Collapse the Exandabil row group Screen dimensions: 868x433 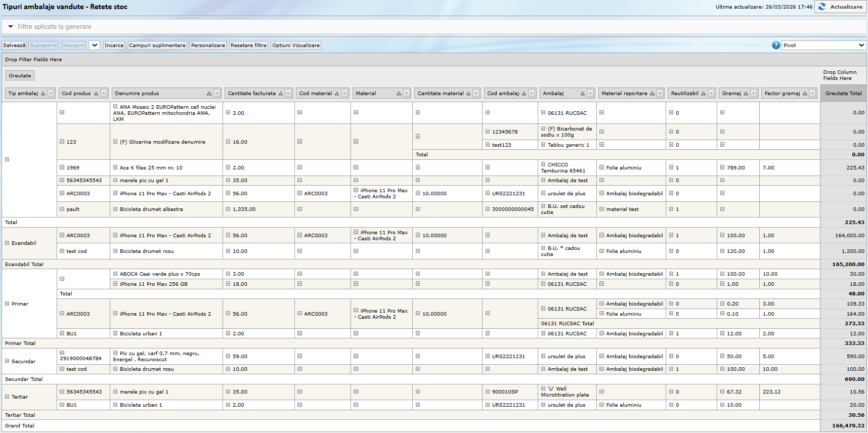[7, 243]
